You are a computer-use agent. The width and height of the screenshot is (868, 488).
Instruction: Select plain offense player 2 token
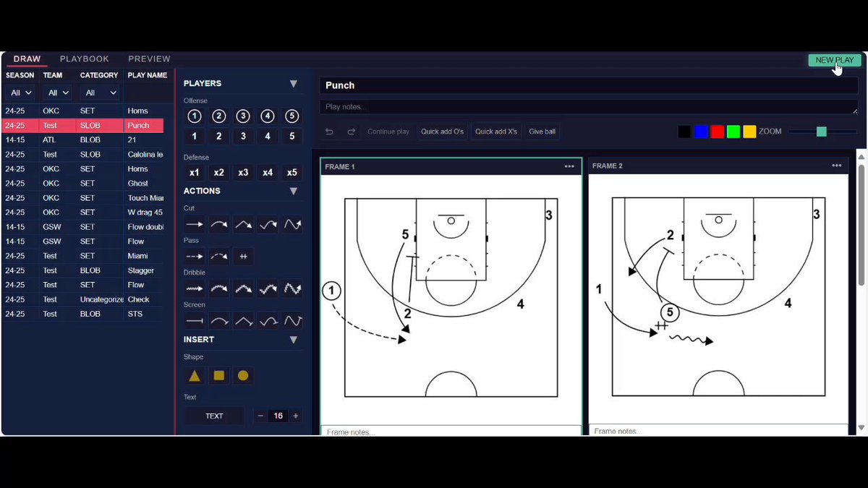click(218, 136)
